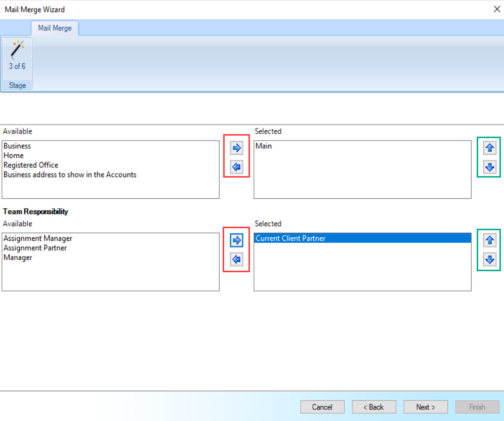The image size is (504, 421).
Task: Switch to the Mail Merge tab
Action: 55,28
